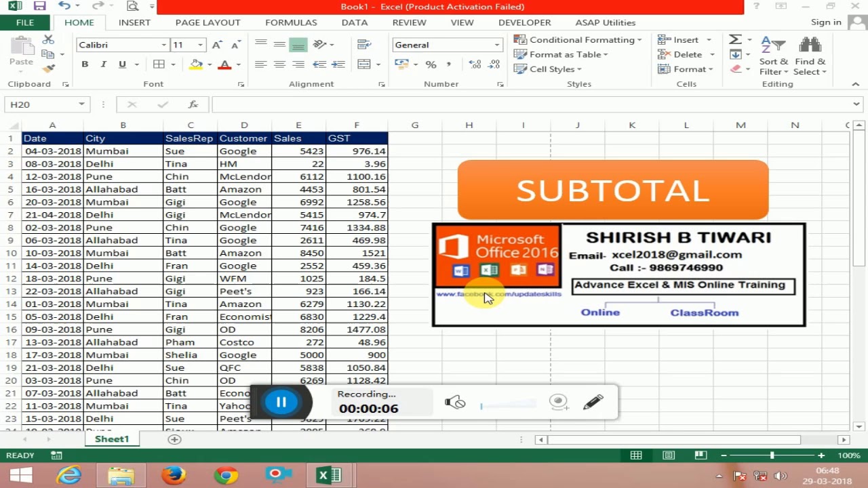Apply the Borders button

(x=159, y=64)
